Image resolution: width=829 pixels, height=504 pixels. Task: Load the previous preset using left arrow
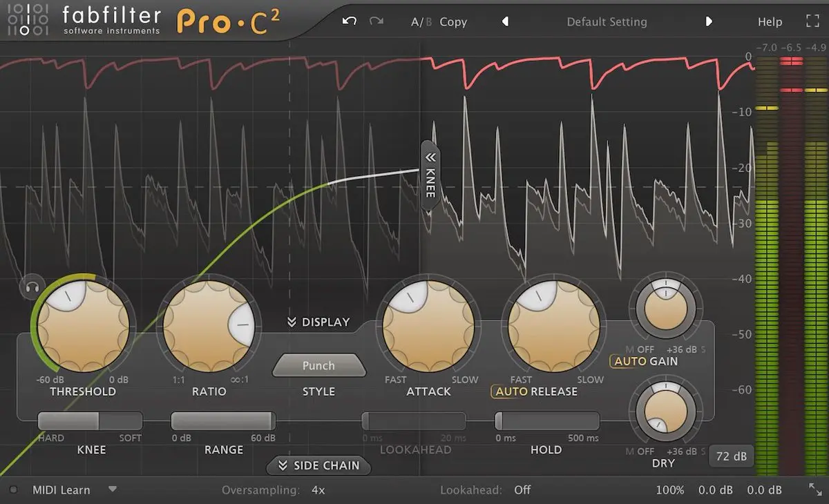(x=505, y=21)
